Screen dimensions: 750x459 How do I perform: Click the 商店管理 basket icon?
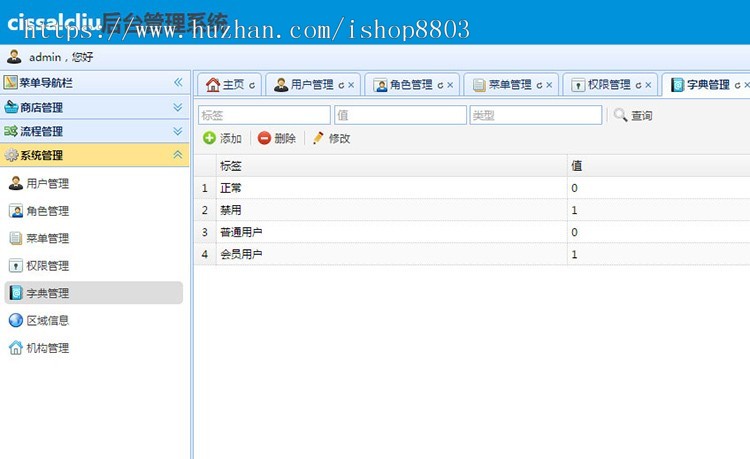tap(11, 107)
